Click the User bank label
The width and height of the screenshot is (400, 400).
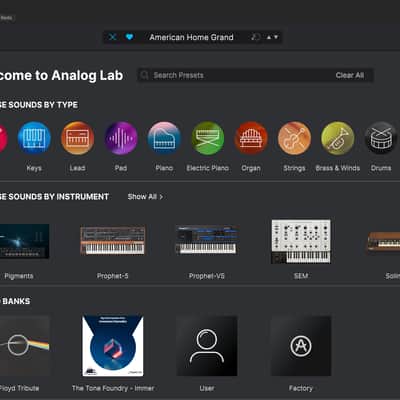207,388
